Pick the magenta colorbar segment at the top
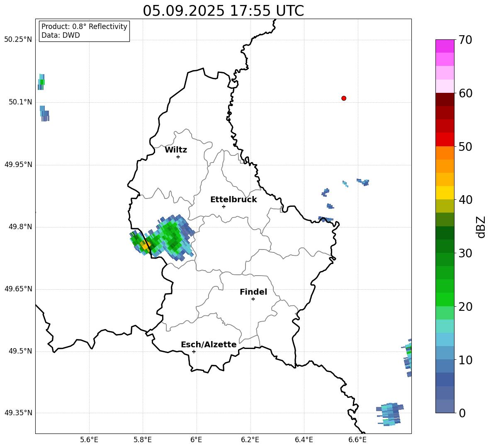491x448 pixels. point(445,46)
